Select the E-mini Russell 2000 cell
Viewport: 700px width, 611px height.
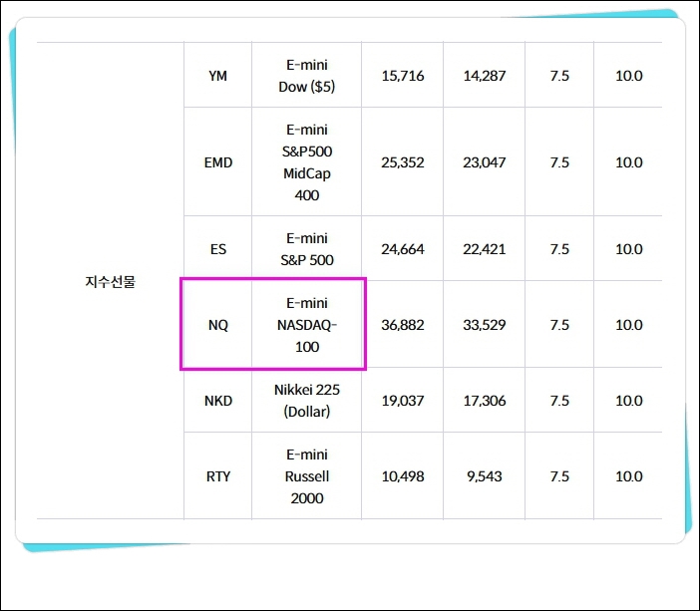(x=307, y=476)
